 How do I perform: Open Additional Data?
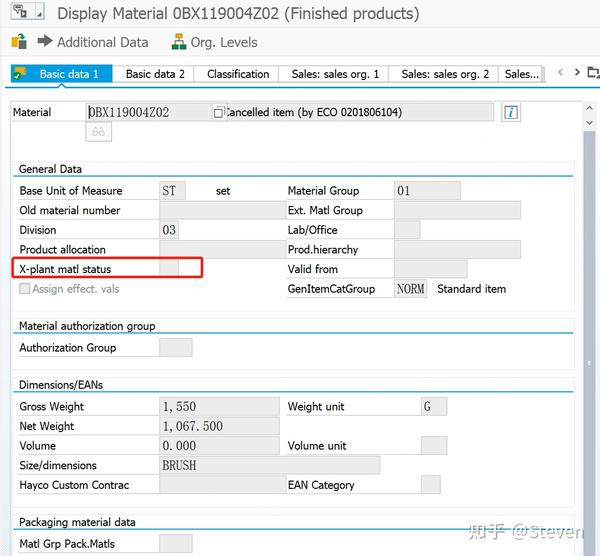pos(92,42)
